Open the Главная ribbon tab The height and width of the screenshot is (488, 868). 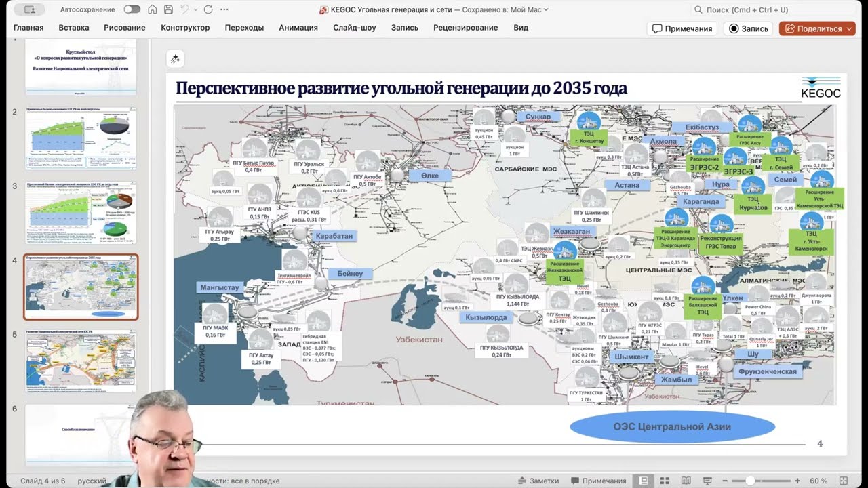coord(28,28)
